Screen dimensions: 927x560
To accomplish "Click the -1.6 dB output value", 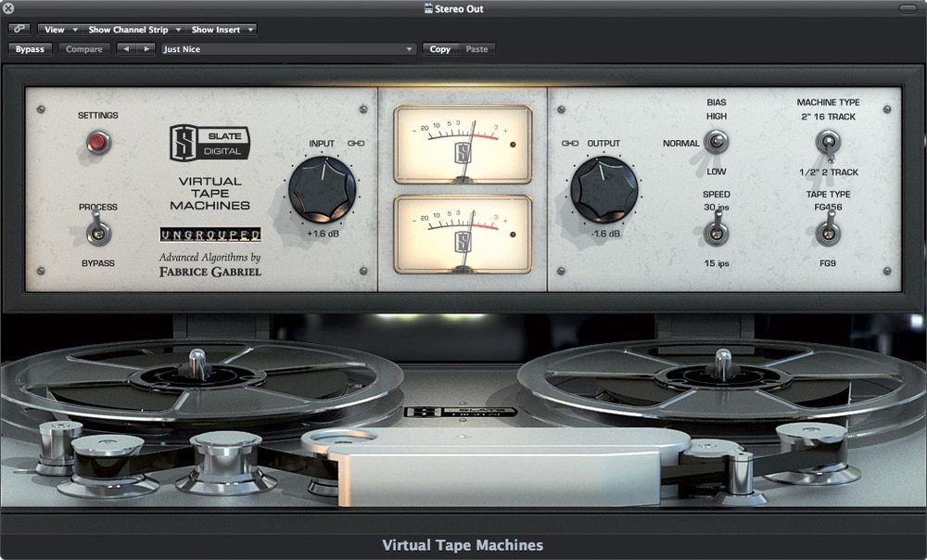I will pos(605,234).
